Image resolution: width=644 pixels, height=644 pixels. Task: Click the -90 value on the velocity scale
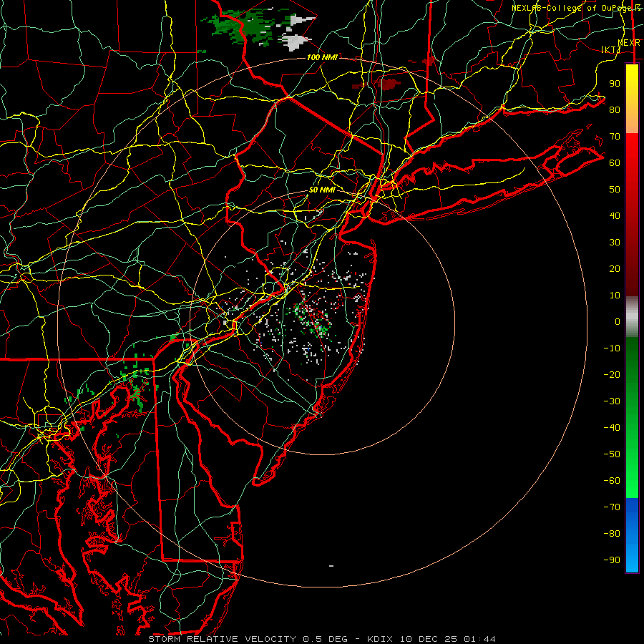612,560
